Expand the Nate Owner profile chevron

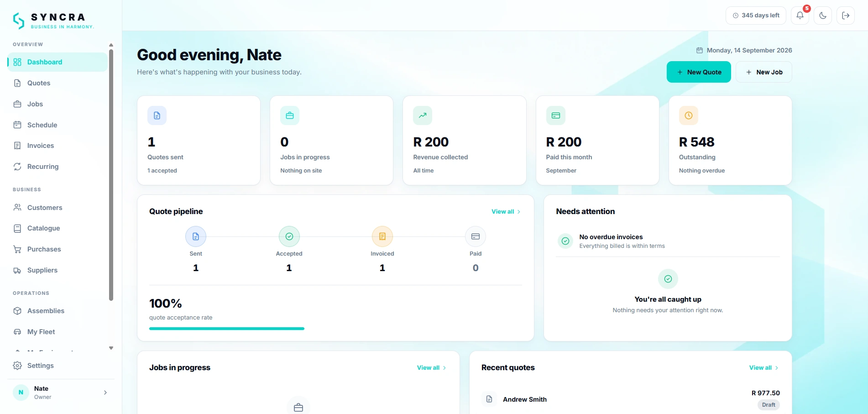pos(105,393)
